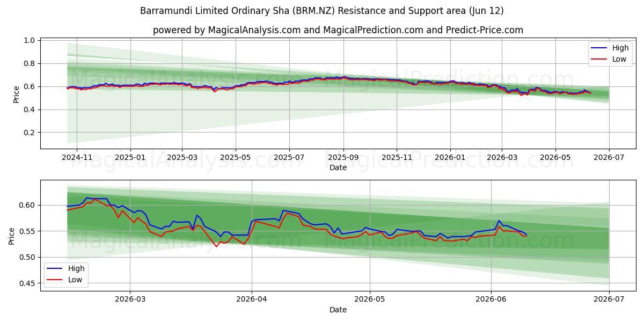The width and height of the screenshot is (644, 322).
Task: Click the 0.8 price tick in top chart
Action: tap(30, 63)
